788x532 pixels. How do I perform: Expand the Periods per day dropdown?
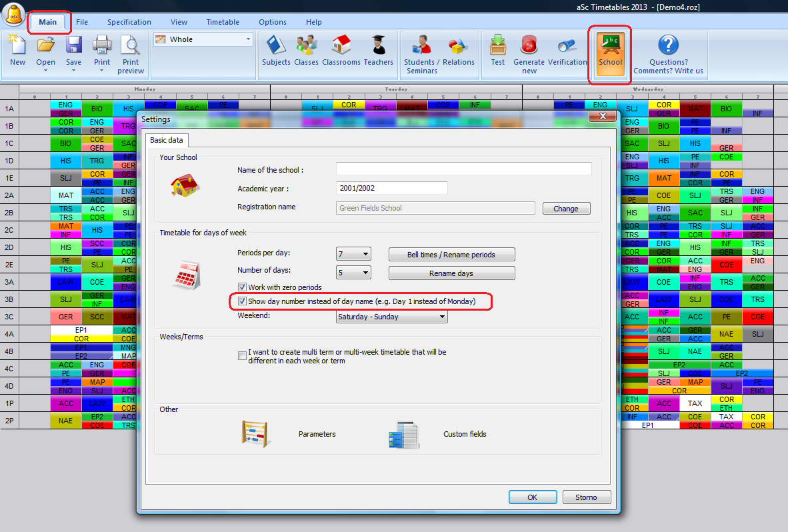pyautogui.click(x=353, y=254)
